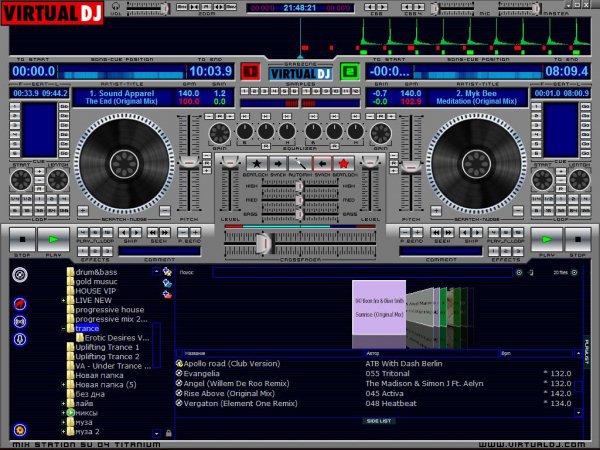600x450 pixels.
Task: Select the red deck 1 indicator button
Action: [251, 72]
